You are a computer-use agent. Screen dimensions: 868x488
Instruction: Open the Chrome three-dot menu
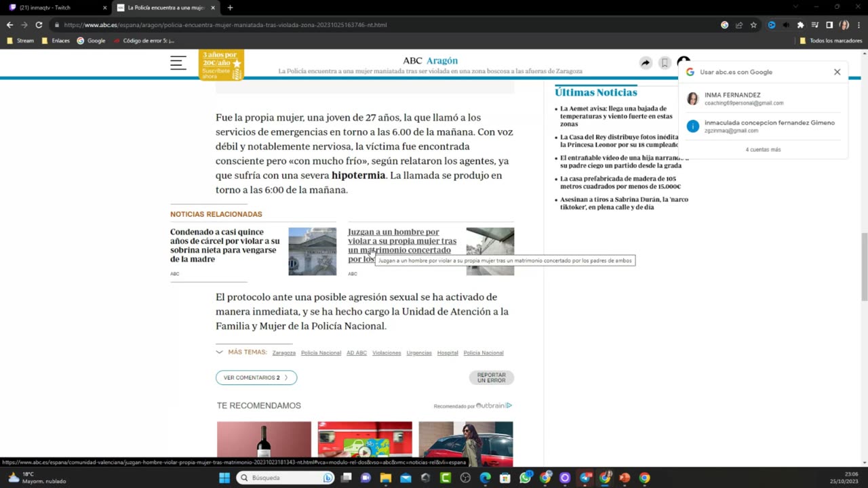click(x=859, y=25)
